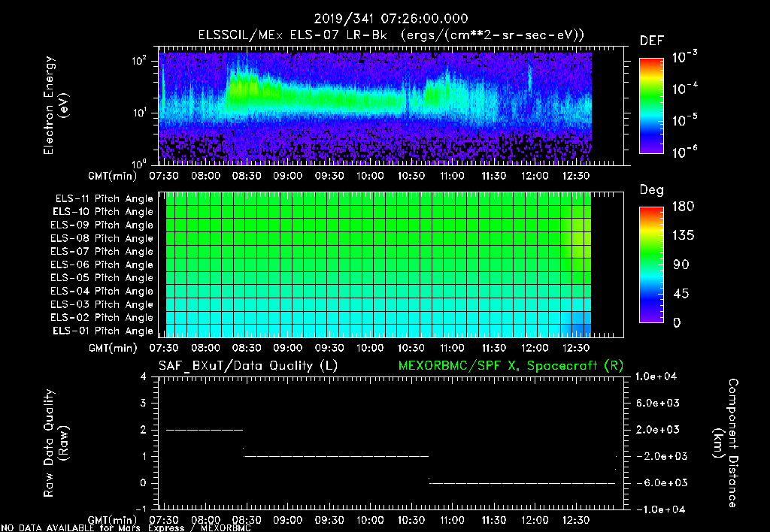Click the ELS-01 Pitch Angle label
The image size is (770, 532).
coord(103,331)
